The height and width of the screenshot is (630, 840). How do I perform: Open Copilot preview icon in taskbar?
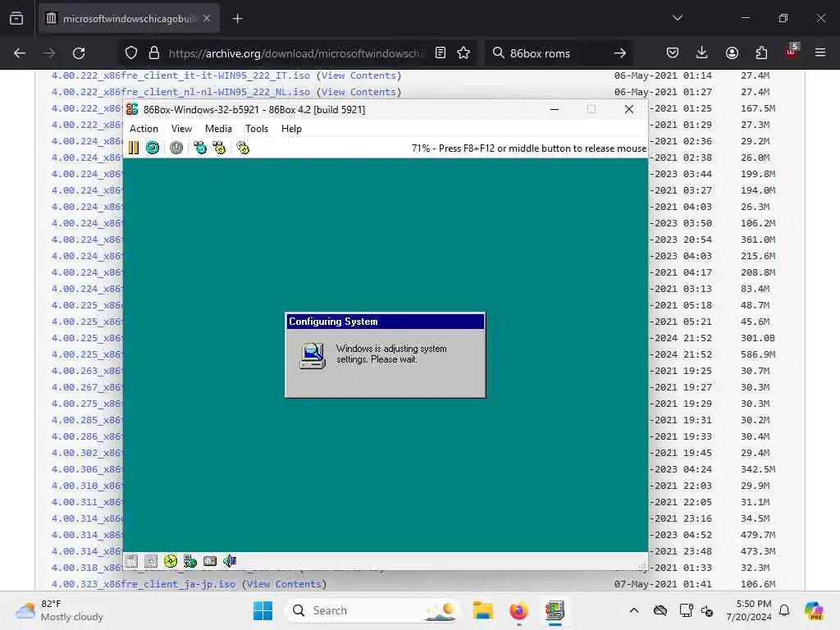814,610
